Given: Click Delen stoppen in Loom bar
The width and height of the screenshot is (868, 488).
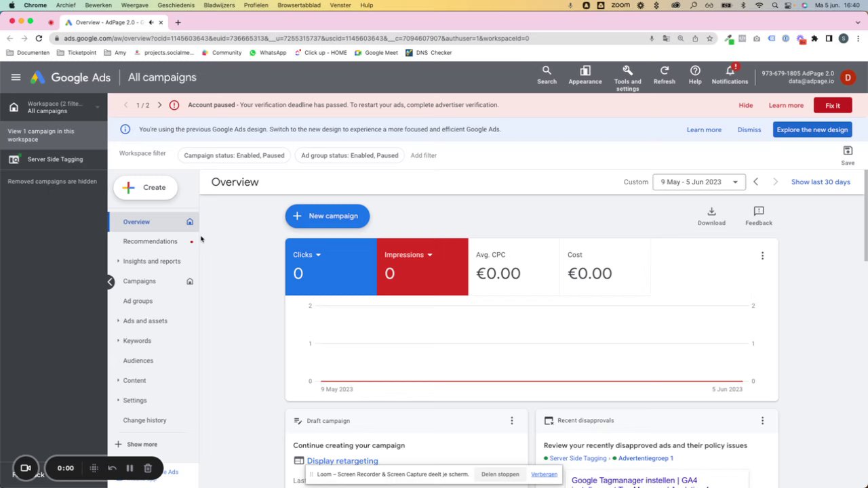Looking at the screenshot, I should coord(500,474).
